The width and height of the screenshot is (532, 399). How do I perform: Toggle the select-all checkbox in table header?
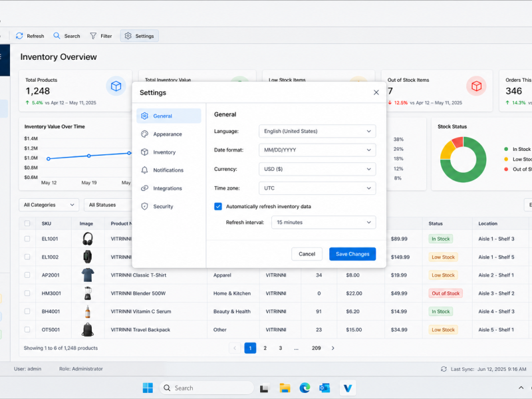27,223
